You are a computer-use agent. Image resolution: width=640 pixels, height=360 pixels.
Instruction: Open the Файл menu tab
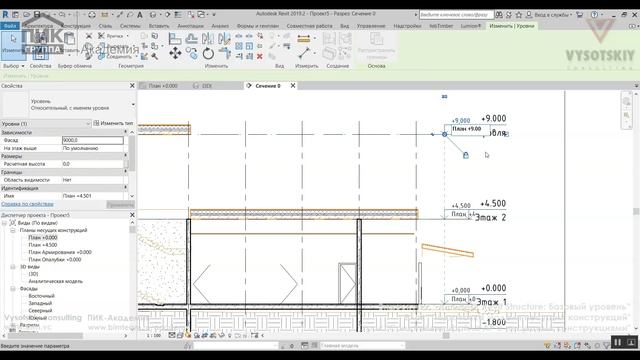9,26
